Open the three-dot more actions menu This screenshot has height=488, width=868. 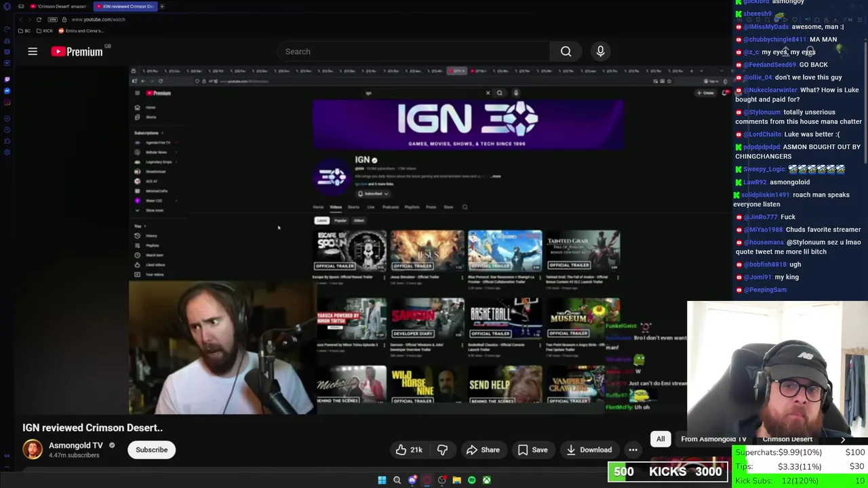(x=633, y=450)
